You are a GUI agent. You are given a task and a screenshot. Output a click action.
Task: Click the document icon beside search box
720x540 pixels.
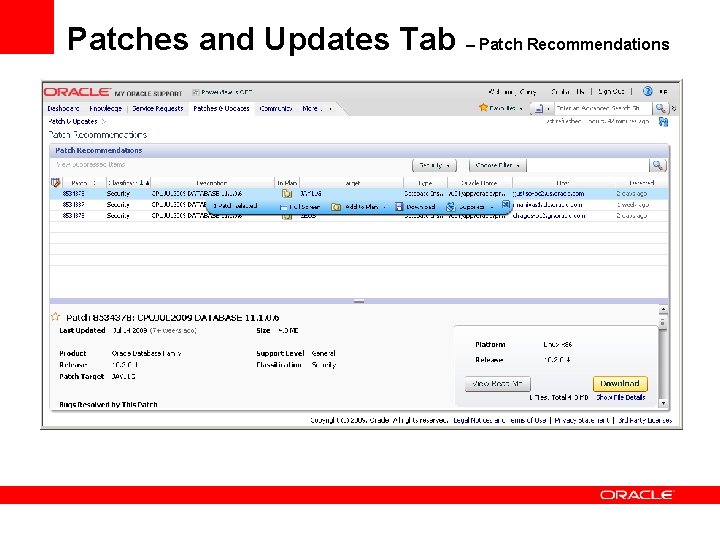(539, 109)
